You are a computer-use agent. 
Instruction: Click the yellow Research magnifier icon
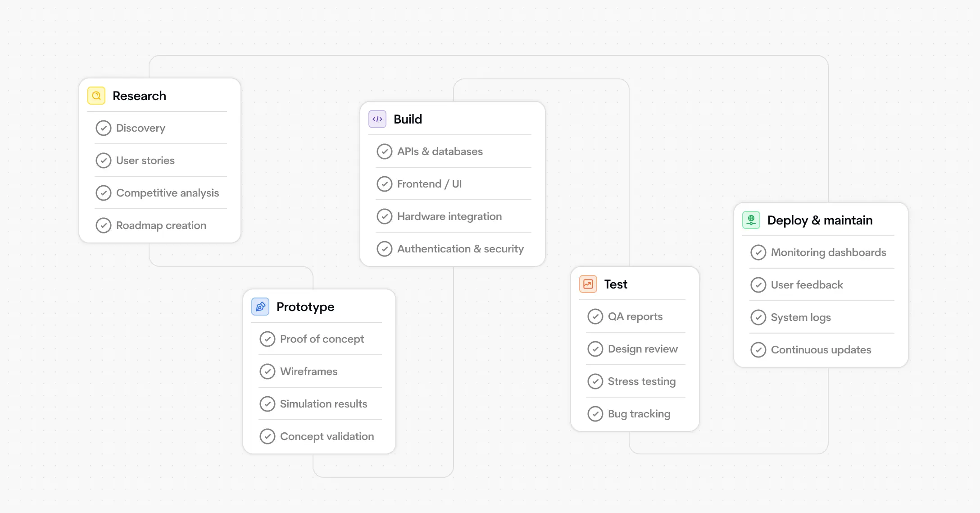[x=96, y=96]
